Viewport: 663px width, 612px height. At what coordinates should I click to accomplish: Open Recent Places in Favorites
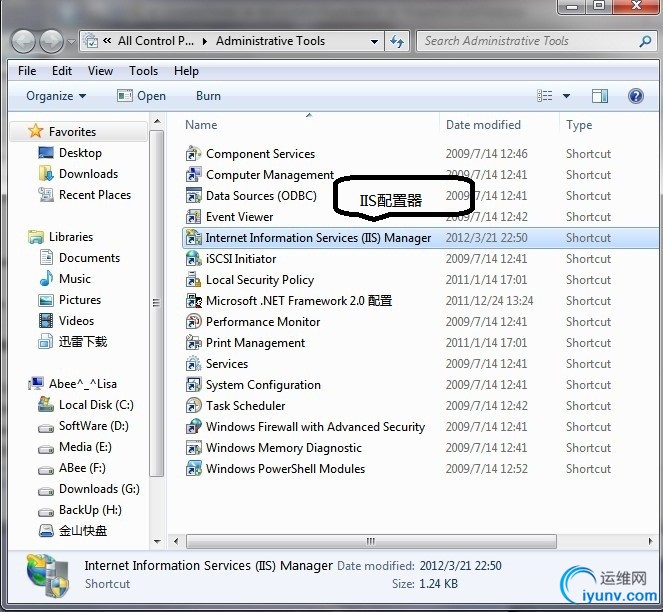click(x=95, y=195)
